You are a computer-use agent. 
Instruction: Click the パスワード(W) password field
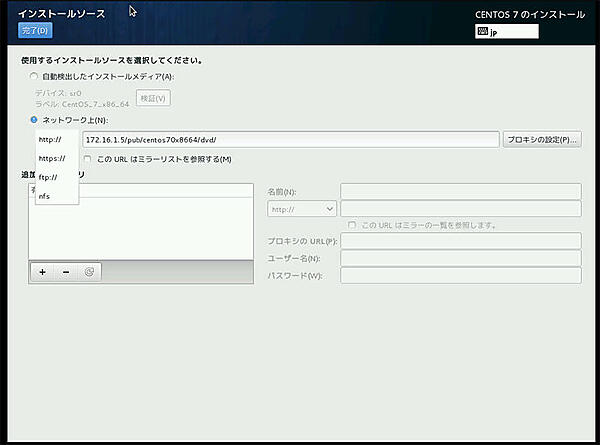coord(460,275)
